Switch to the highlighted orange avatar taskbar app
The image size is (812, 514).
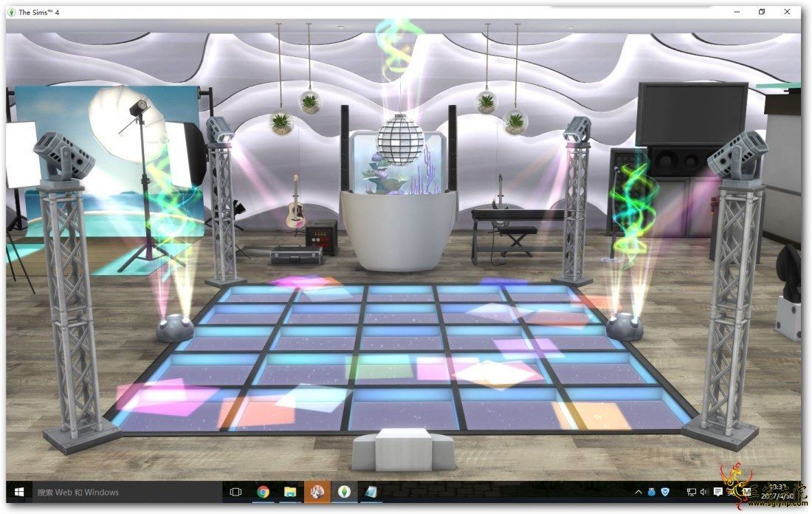tap(317, 492)
